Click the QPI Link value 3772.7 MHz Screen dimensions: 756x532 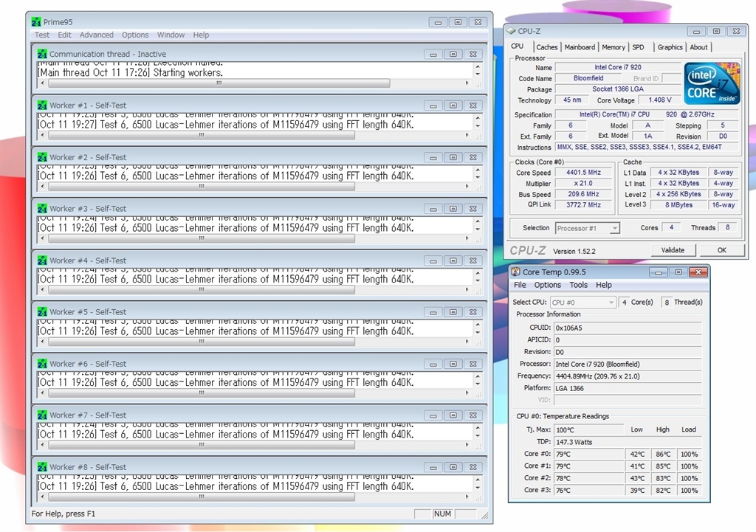point(583,205)
